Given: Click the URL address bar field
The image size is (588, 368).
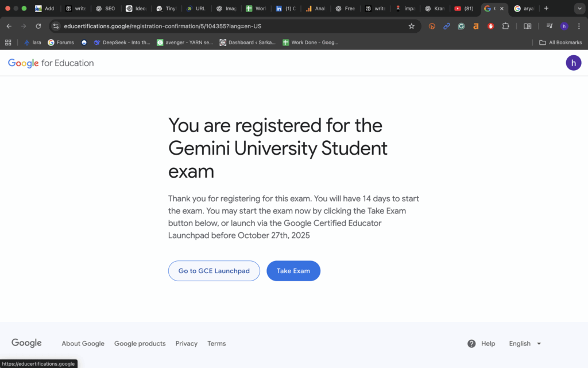Looking at the screenshot, I should click(x=230, y=26).
